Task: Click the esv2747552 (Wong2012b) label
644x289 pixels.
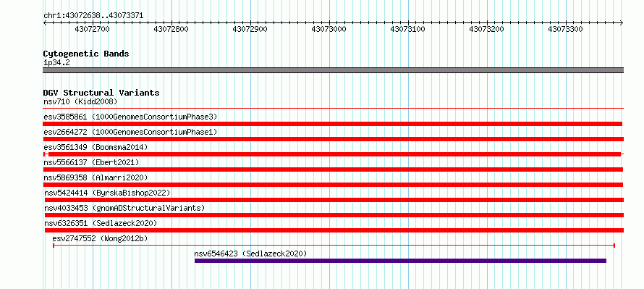Action: (x=100, y=238)
